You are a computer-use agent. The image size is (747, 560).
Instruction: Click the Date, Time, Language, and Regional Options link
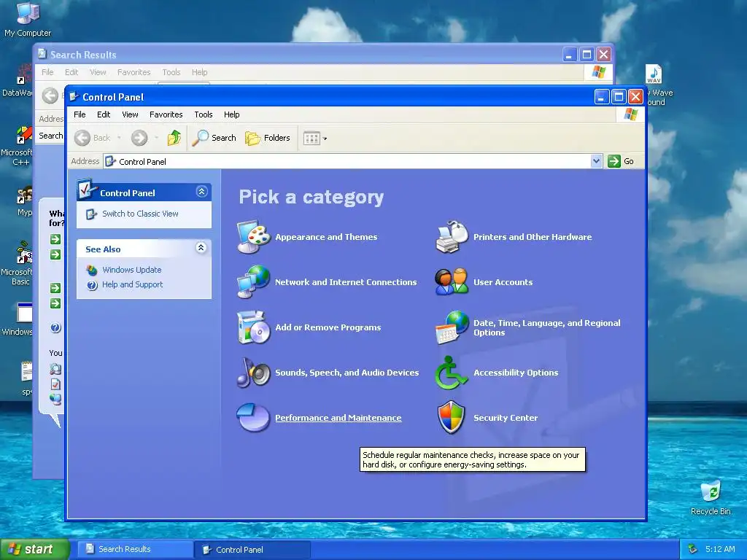[x=547, y=327]
